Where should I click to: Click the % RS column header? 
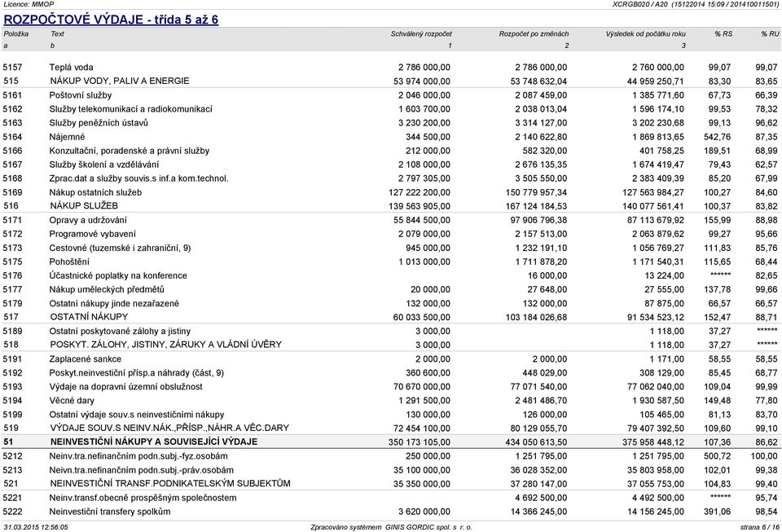click(x=723, y=34)
